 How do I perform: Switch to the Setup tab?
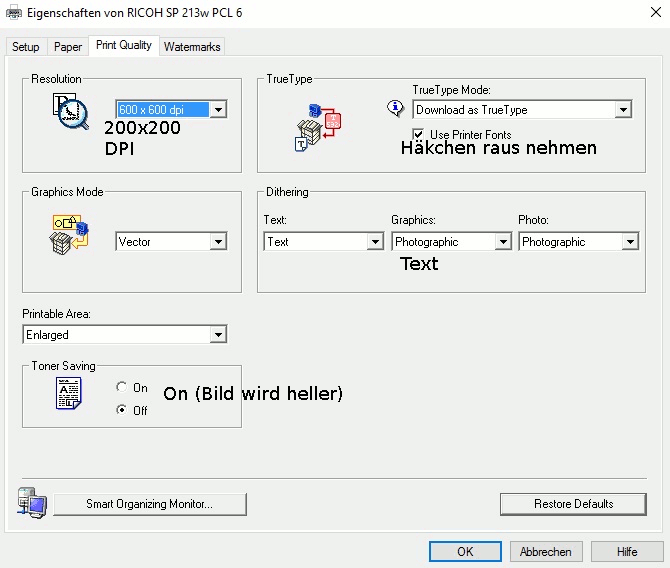(26, 47)
